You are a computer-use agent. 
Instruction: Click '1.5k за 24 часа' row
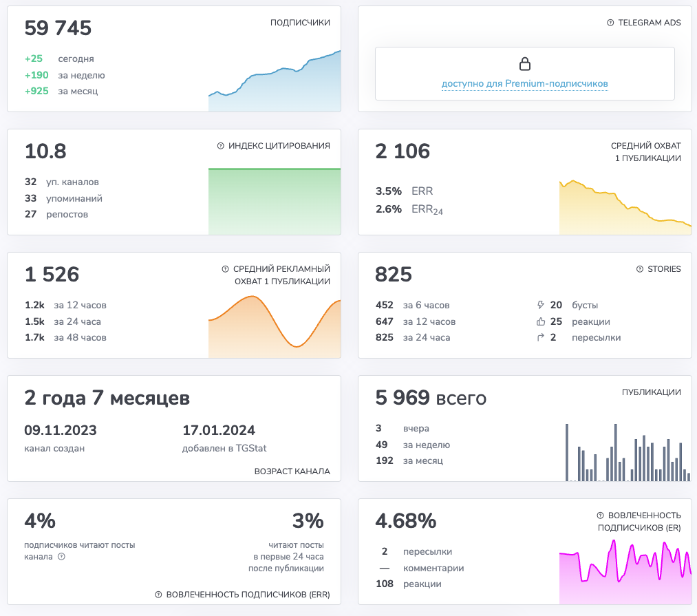coord(63,321)
